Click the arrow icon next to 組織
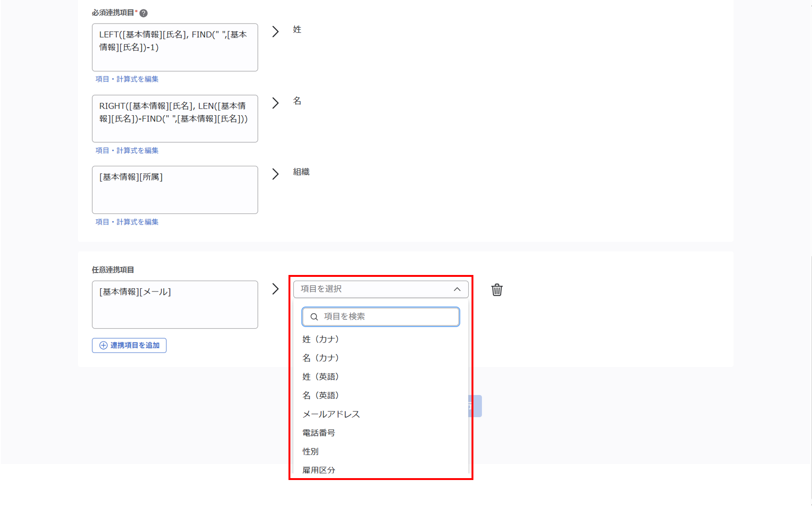This screenshot has height=506, width=812. [275, 174]
